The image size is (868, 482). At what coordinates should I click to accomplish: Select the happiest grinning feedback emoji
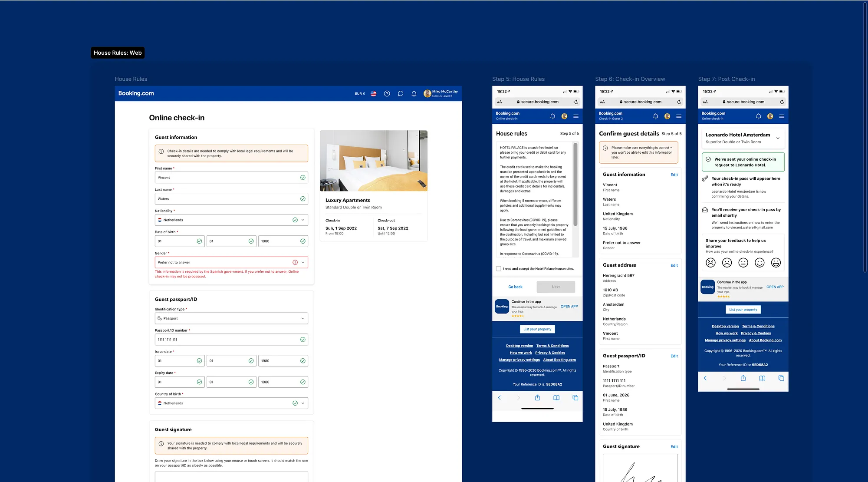(776, 262)
